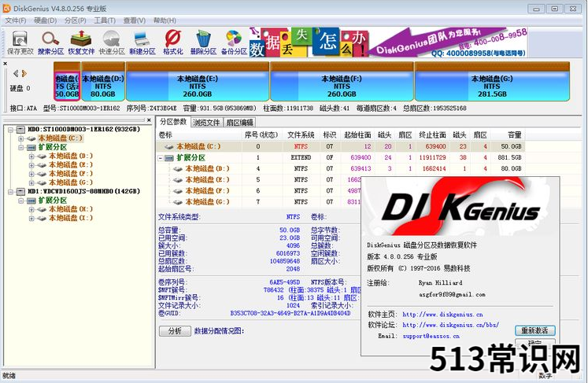Open the 硬盘(D) menu

point(46,20)
